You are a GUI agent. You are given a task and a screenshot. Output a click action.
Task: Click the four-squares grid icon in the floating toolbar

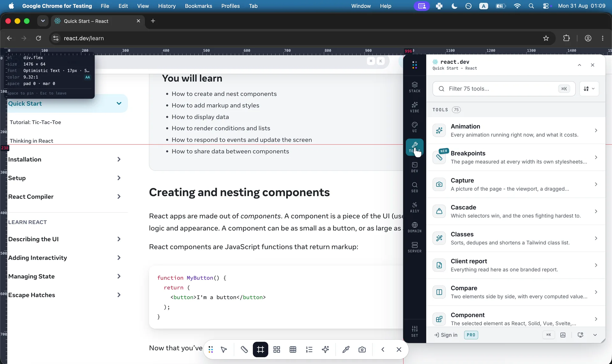coord(277,350)
